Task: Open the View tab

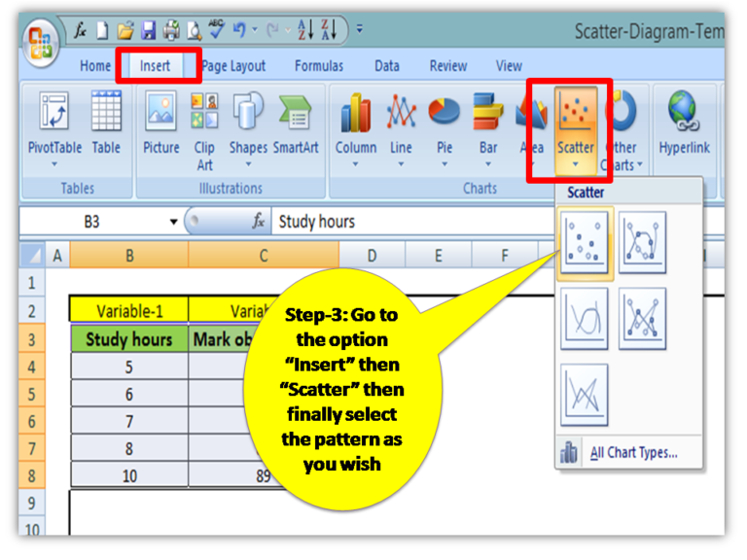Action: pyautogui.click(x=509, y=66)
